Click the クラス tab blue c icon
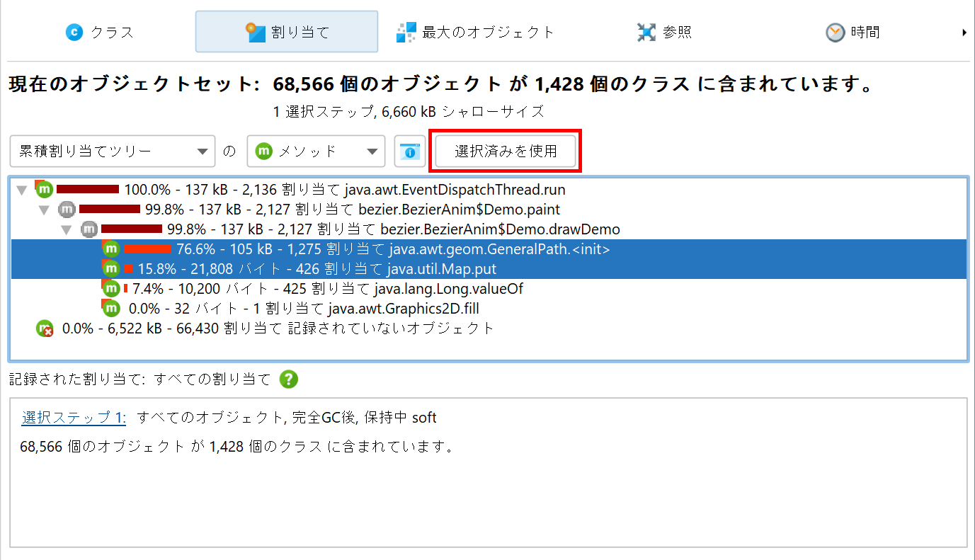The height and width of the screenshot is (560, 975). (74, 32)
